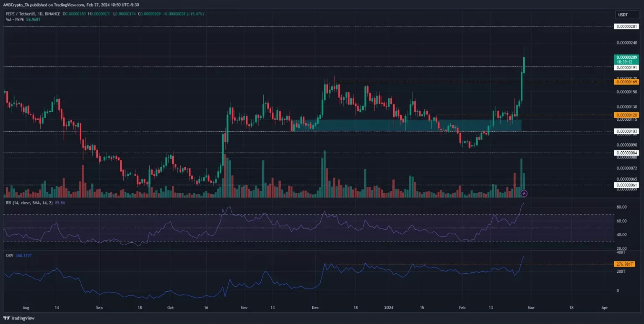Image resolution: width=644 pixels, height=324 pixels.
Task: Click the 2024 label on time axis
Action: (x=390, y=307)
